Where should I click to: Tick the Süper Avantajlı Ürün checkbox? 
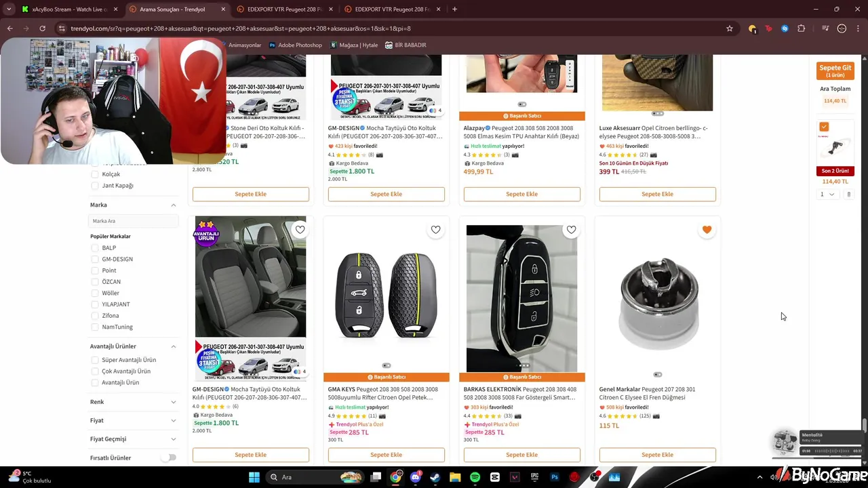coord(95,360)
